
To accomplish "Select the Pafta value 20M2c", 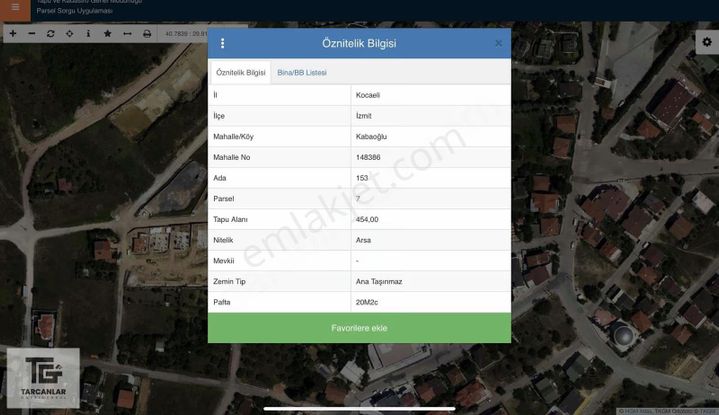I will coord(367,302).
